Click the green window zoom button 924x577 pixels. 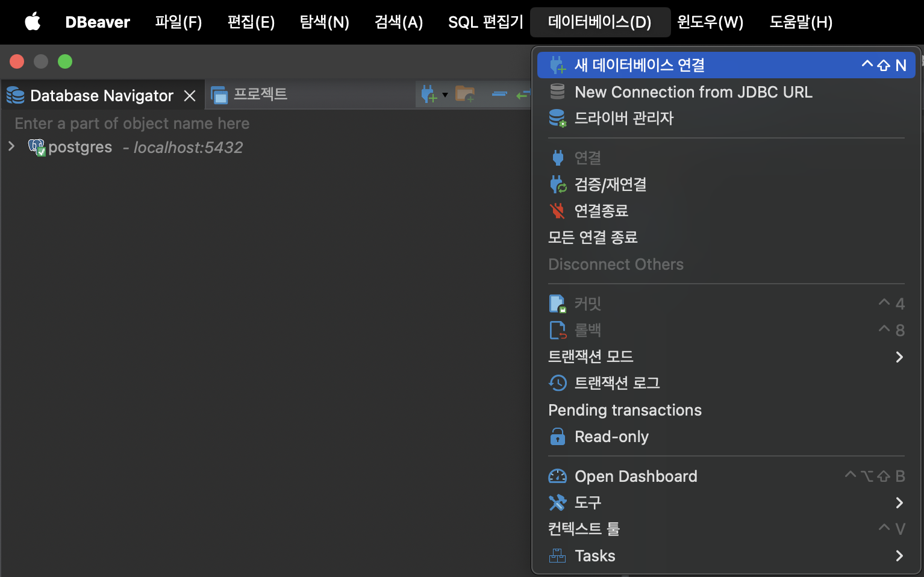tap(65, 61)
